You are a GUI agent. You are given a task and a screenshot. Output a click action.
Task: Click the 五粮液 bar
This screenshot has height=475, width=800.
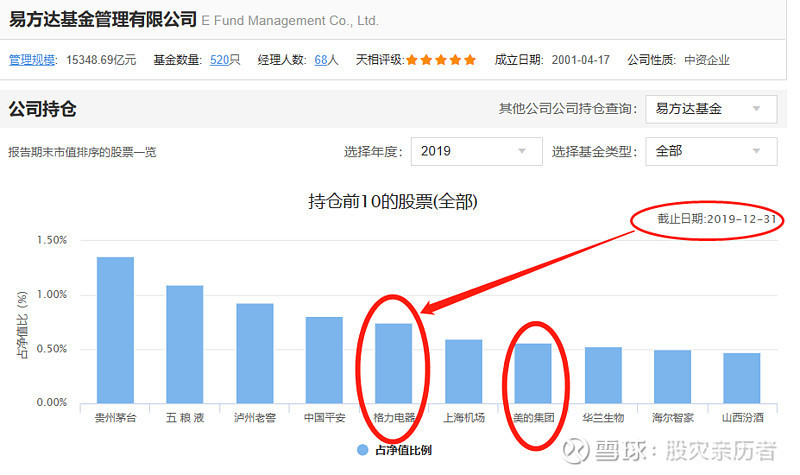click(x=185, y=344)
